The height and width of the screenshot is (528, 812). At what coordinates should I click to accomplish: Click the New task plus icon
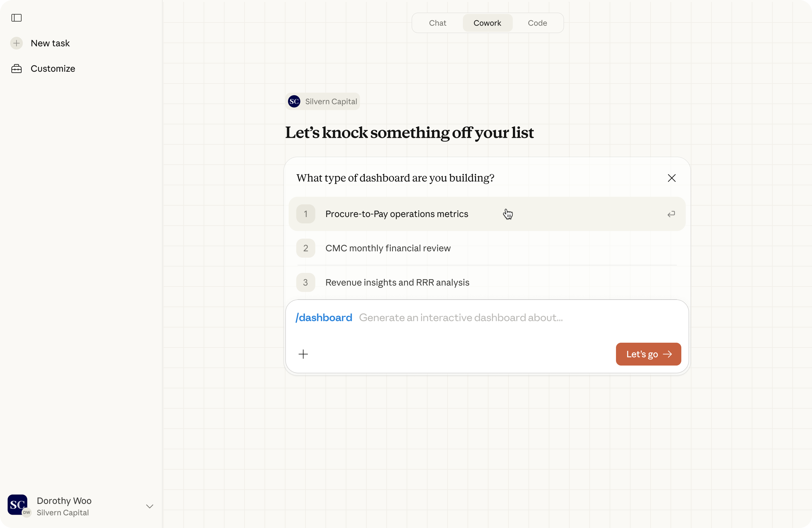(16, 43)
